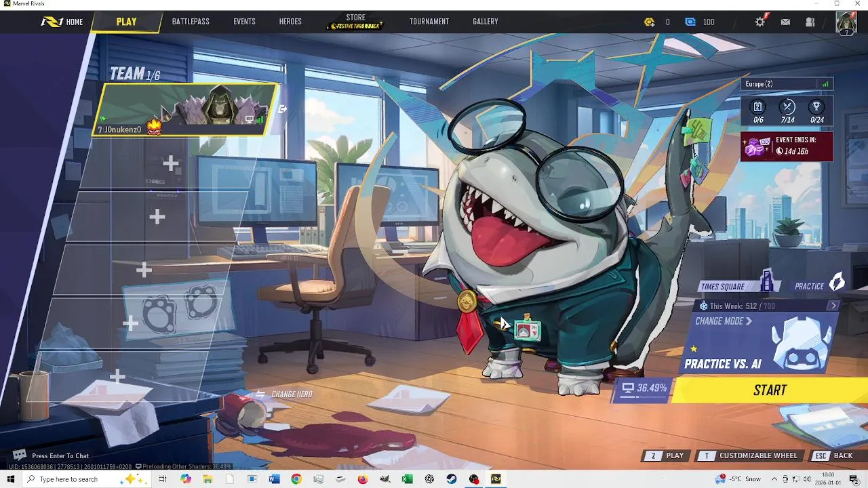Open the Europe (2) server selector
This screenshot has width=868, height=488.
[x=787, y=84]
